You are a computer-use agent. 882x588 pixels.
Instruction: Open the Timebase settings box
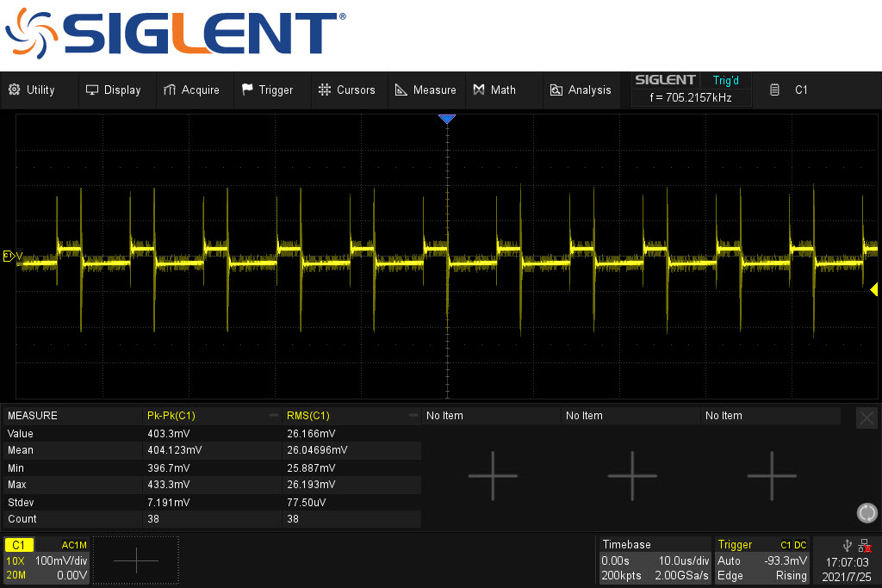(x=655, y=560)
